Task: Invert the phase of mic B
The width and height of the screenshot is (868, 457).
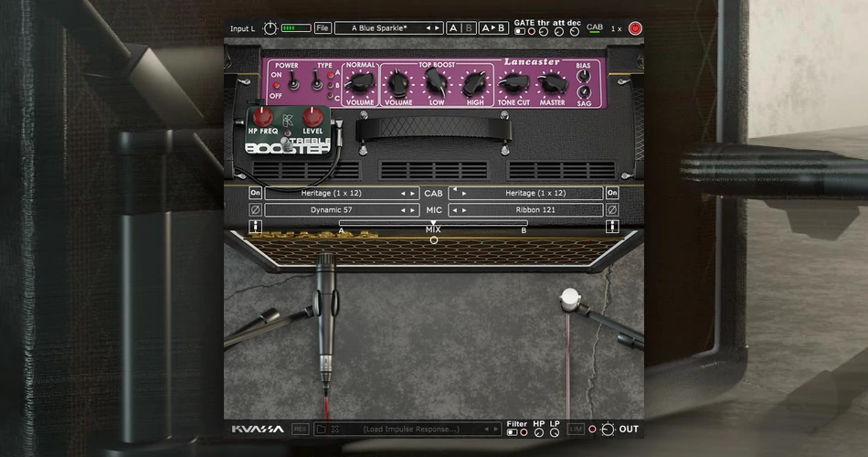Action: click(611, 210)
